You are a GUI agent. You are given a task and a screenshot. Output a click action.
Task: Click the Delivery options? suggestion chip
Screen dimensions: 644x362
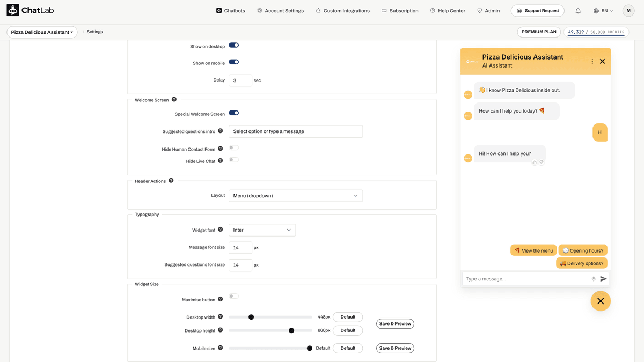pos(582,263)
